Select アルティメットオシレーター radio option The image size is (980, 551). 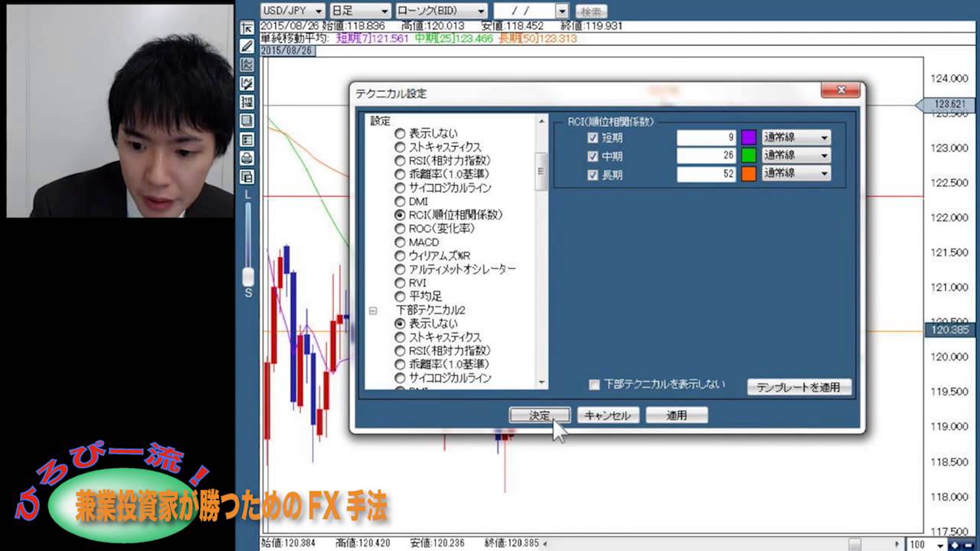click(x=400, y=269)
